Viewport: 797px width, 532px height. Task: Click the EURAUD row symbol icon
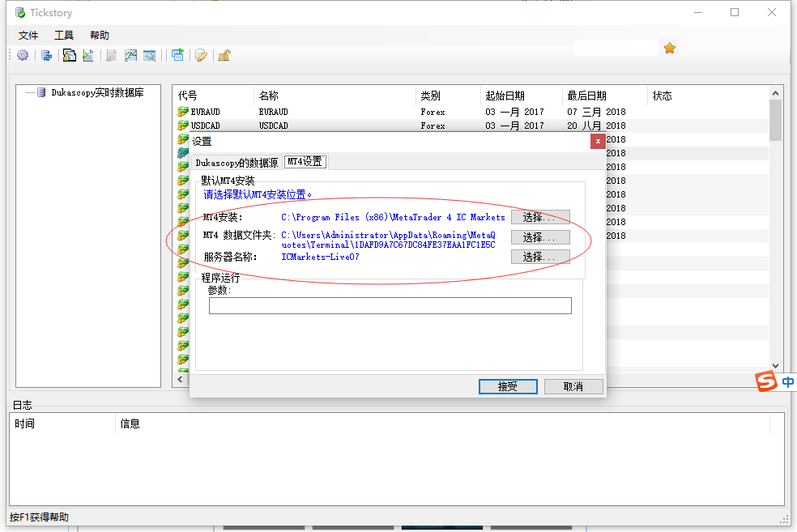pyautogui.click(x=183, y=111)
